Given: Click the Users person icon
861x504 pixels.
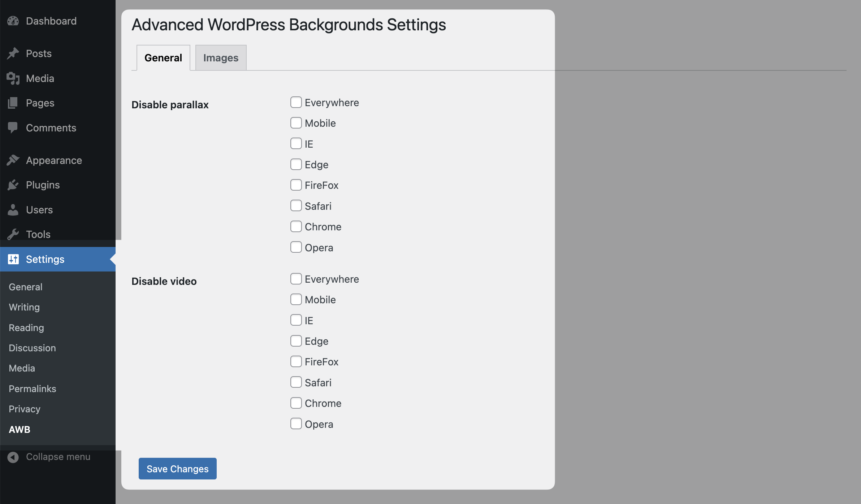Looking at the screenshot, I should [x=13, y=210].
